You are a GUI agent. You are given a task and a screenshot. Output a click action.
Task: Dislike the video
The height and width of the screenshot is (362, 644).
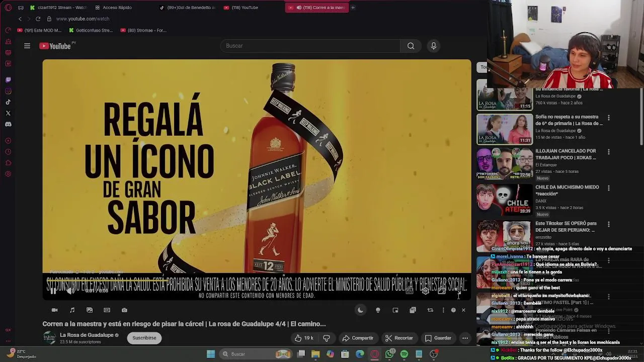[327, 338]
